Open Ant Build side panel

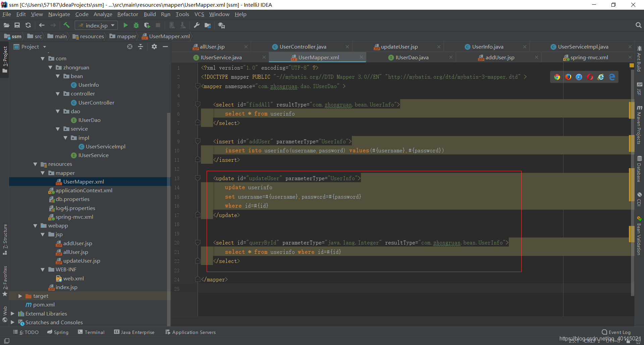tap(639, 58)
